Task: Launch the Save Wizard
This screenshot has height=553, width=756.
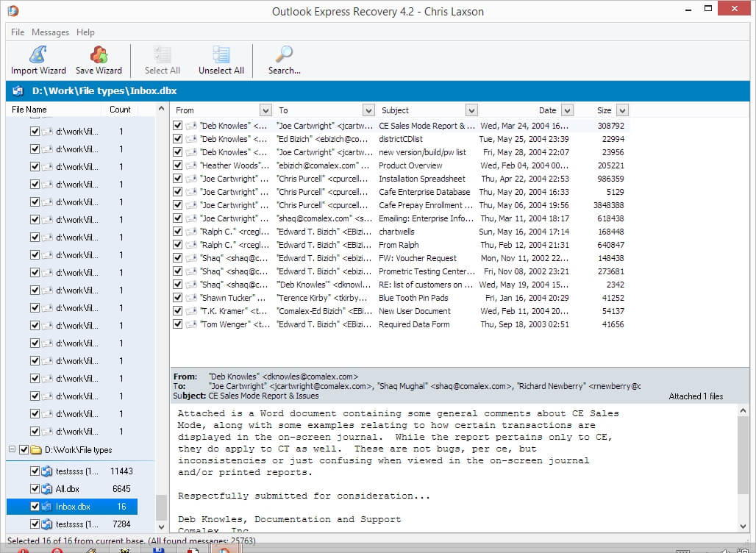Action: coord(99,60)
